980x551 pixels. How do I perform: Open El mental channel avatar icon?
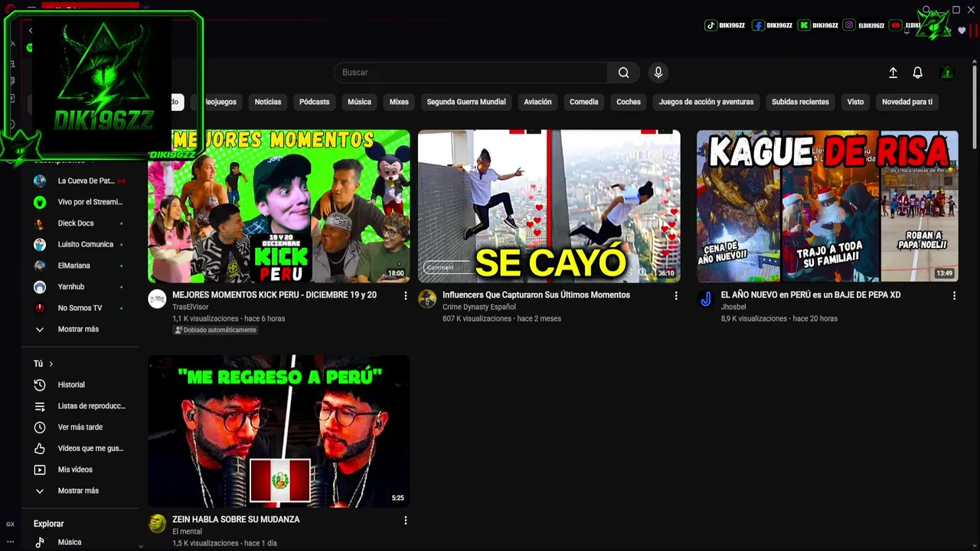pos(157,523)
